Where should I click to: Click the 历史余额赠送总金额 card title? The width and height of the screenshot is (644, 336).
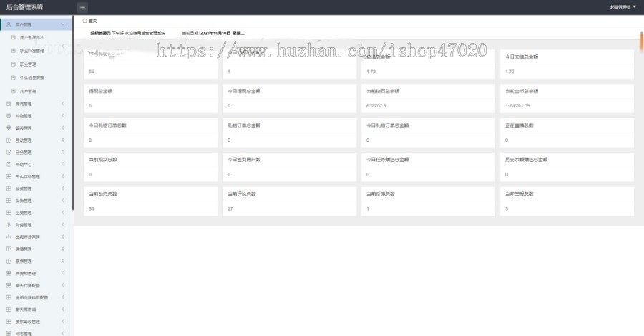[x=526, y=160]
